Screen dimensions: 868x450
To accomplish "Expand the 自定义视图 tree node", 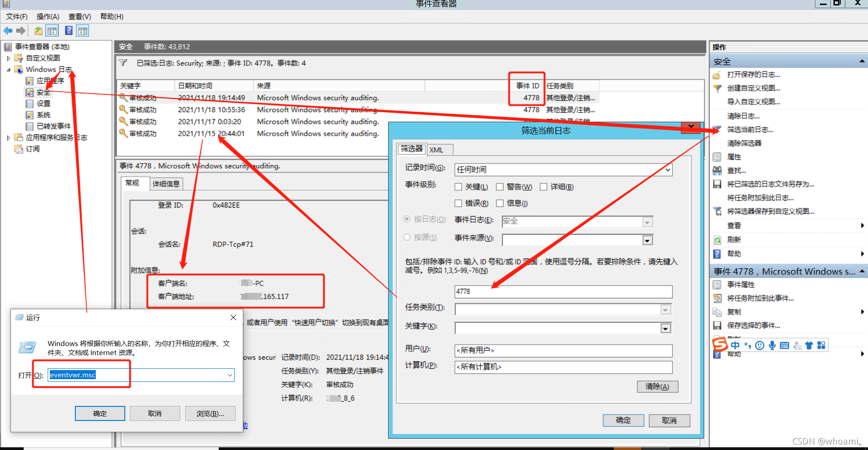I will [9, 58].
